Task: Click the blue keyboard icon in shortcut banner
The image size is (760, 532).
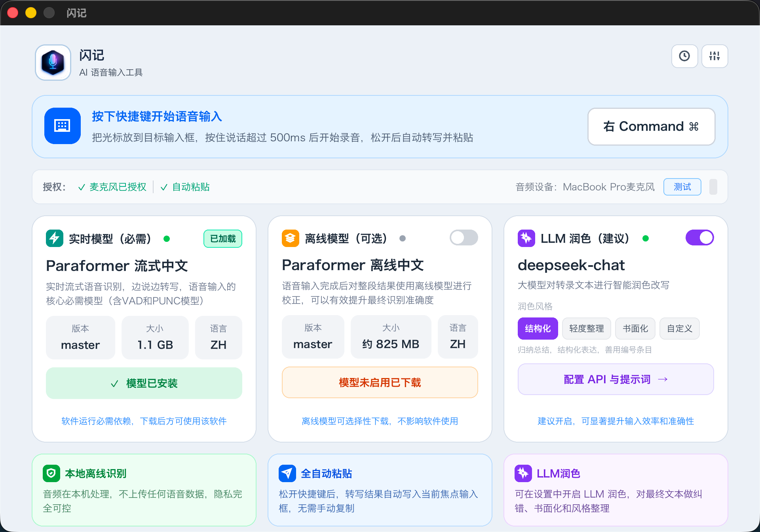Action: [62, 126]
